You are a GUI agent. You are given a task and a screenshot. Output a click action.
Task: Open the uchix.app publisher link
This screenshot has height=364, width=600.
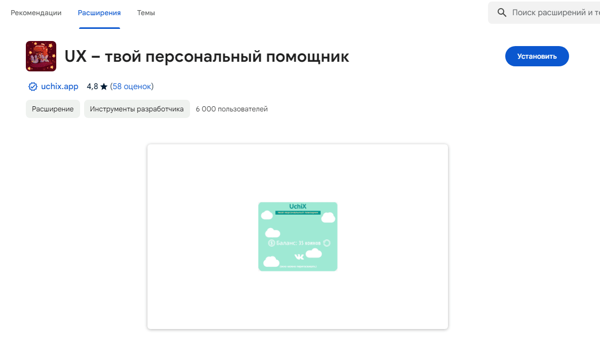[58, 86]
